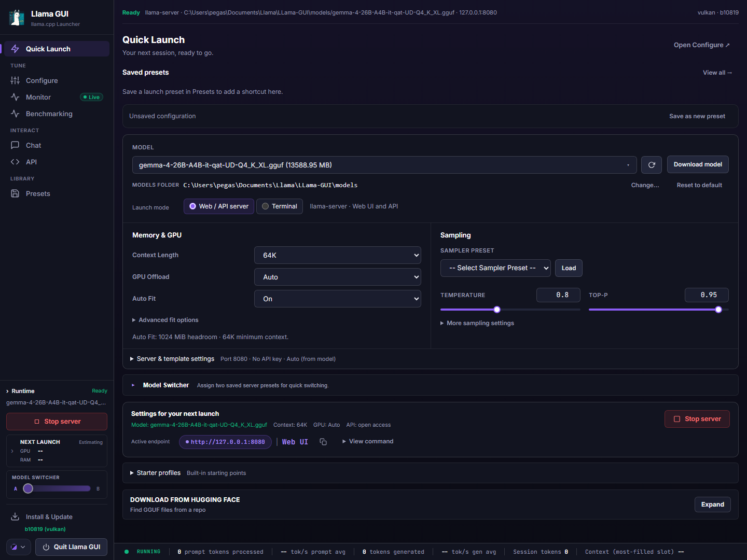The height and width of the screenshot is (560, 747).
Task: Adjust the Top-P slider handle
Action: [x=718, y=310]
